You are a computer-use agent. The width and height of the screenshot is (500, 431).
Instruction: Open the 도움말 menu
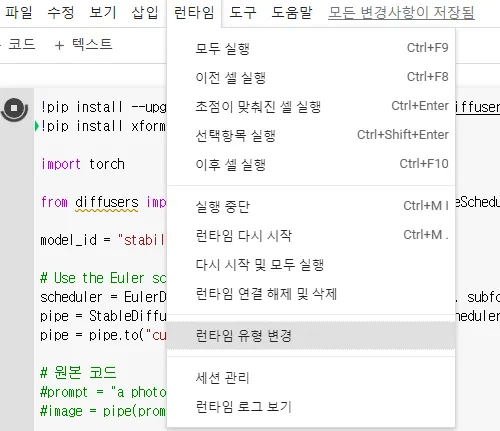coord(292,13)
